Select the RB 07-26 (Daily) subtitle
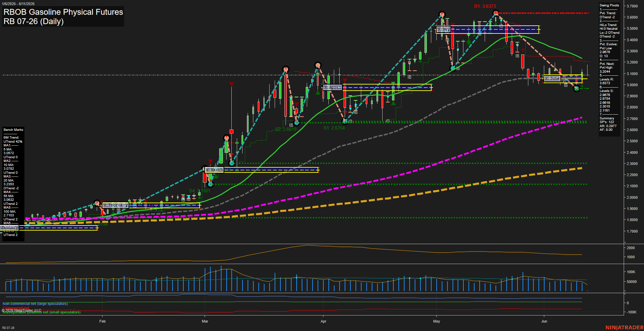644x331 pixels. pyautogui.click(x=33, y=21)
